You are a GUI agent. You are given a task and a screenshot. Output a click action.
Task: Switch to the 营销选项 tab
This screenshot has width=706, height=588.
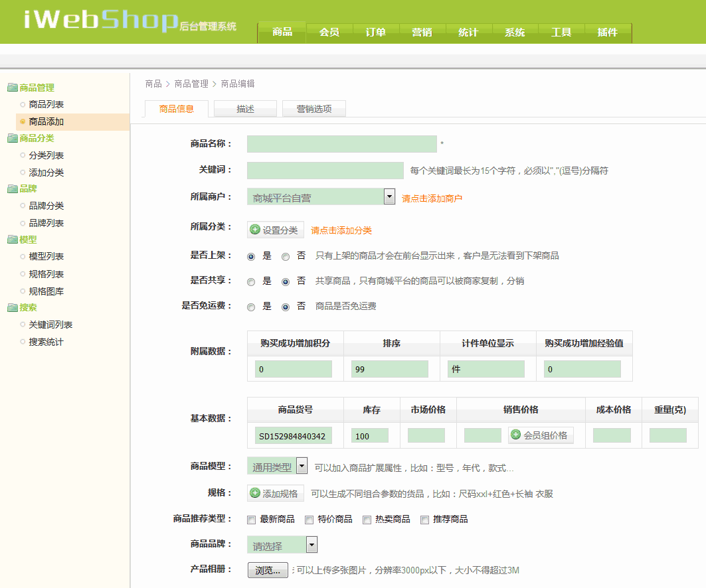313,109
